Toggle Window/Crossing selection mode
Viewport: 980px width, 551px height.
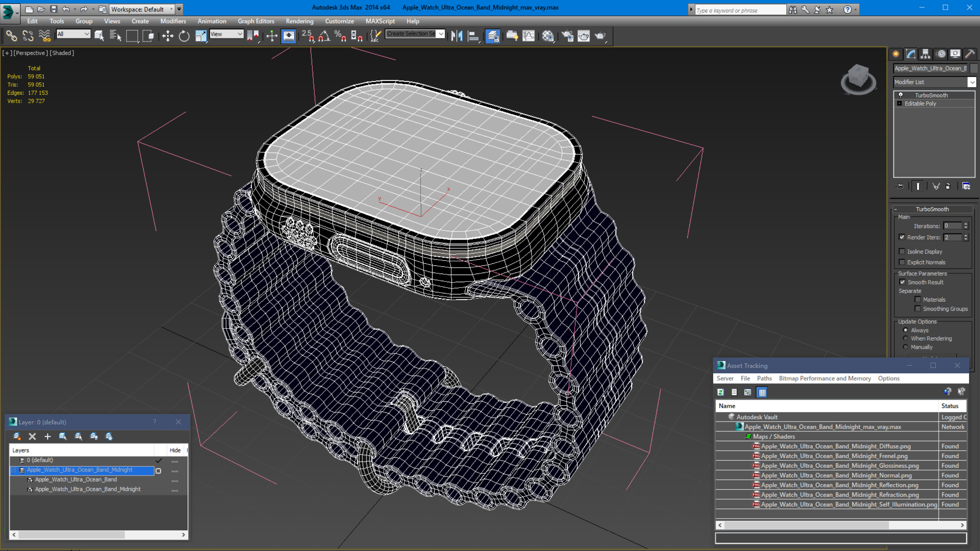click(x=148, y=36)
